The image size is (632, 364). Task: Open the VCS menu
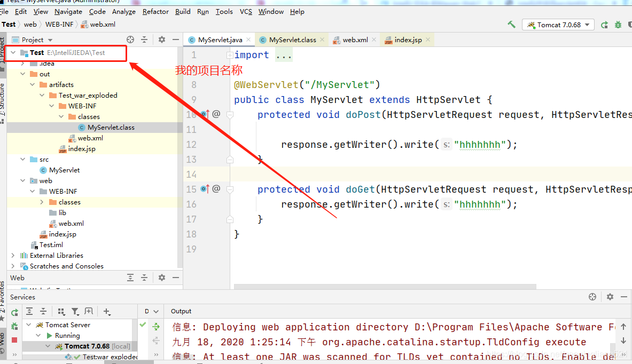point(246,12)
